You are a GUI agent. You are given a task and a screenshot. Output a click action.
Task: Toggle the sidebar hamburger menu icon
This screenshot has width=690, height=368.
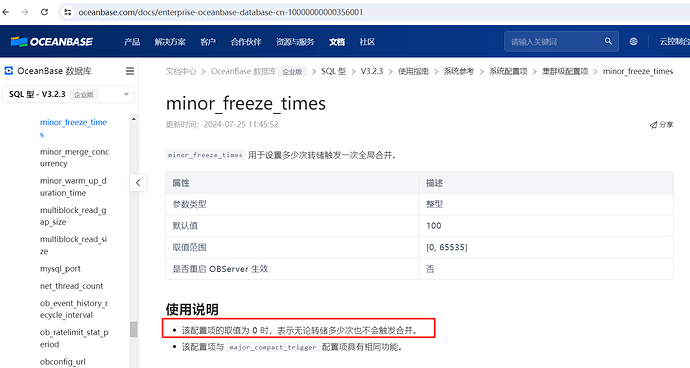click(130, 71)
